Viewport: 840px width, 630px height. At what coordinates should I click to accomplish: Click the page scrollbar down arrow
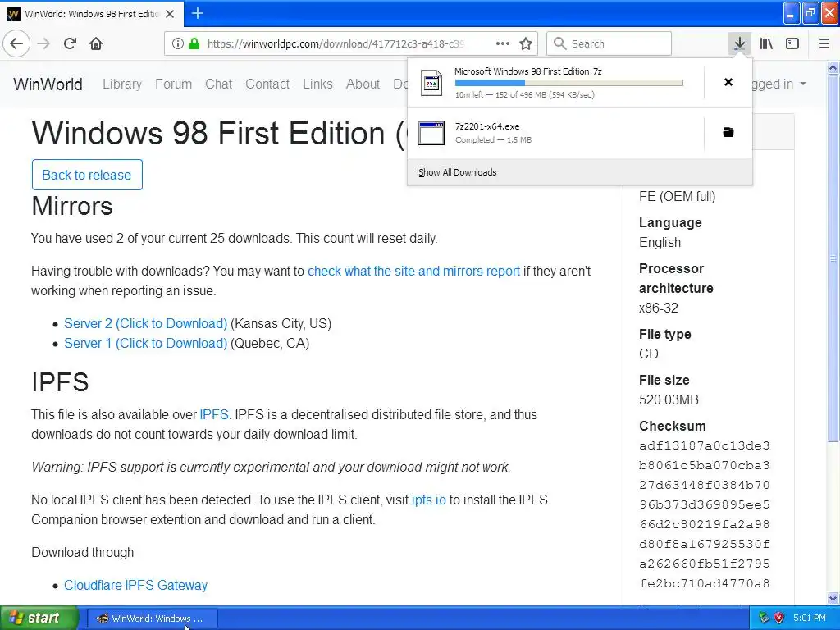coord(833,598)
